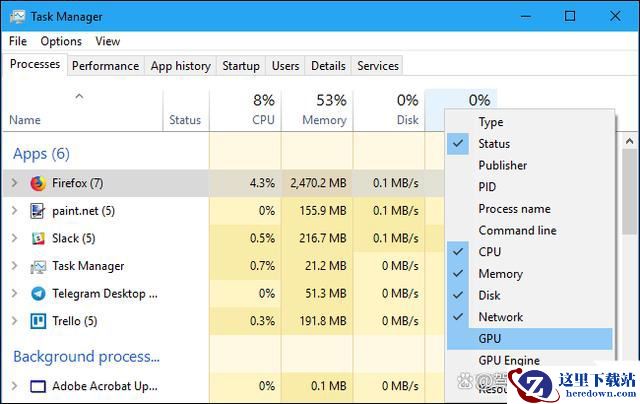Open the Options menu
Screen dimensions: 640x404
[61, 41]
